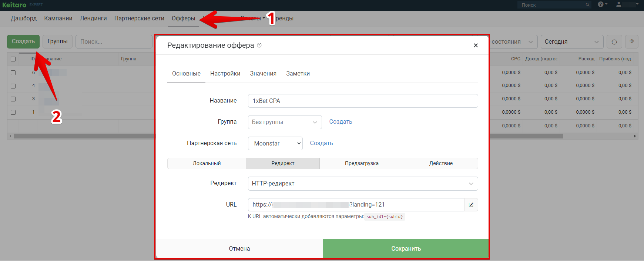644x261 pixels.
Task: Click the Keitaro logo
Action: coord(14,5)
